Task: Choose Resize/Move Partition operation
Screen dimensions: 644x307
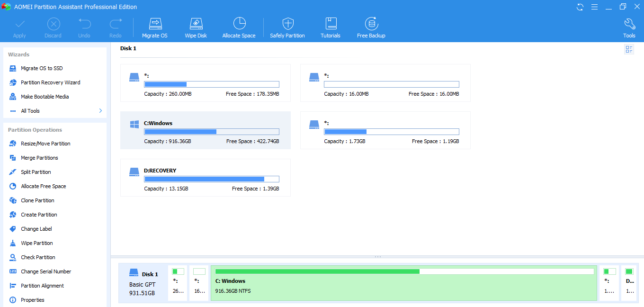Action: coord(45,144)
